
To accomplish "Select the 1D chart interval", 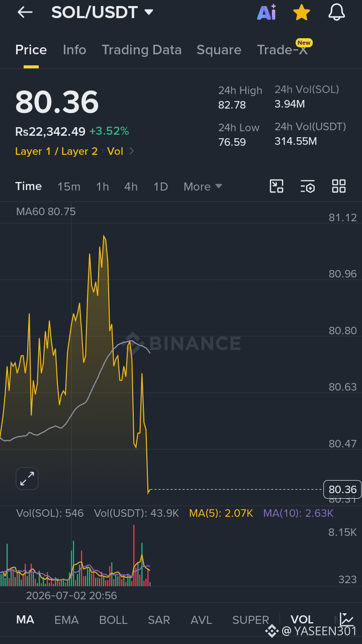I will [x=160, y=187].
